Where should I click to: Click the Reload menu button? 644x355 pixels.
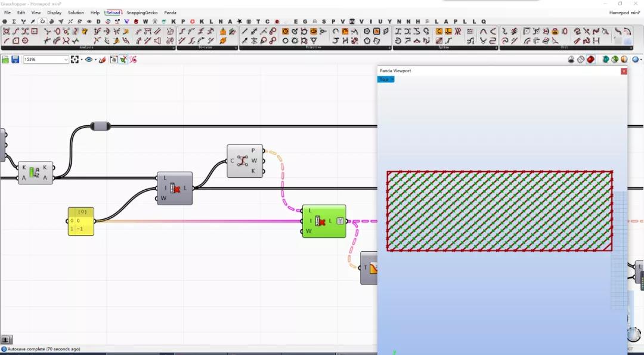point(113,13)
